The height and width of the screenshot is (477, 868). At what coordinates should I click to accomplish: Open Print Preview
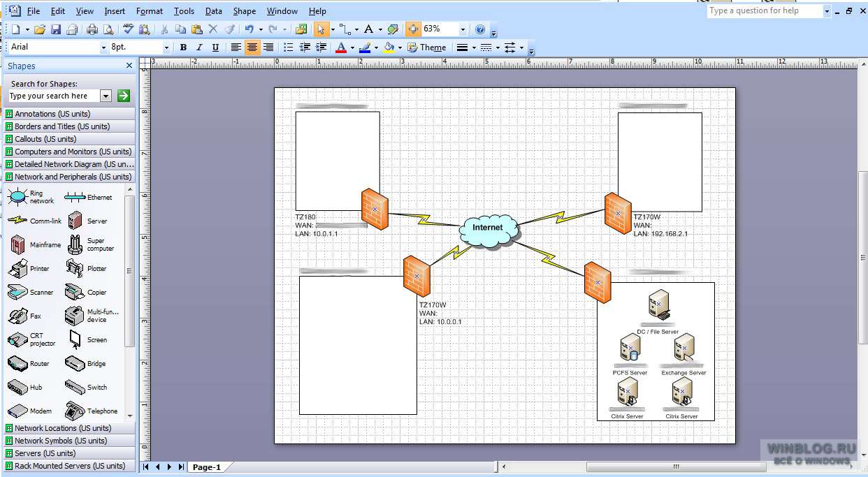[108, 29]
